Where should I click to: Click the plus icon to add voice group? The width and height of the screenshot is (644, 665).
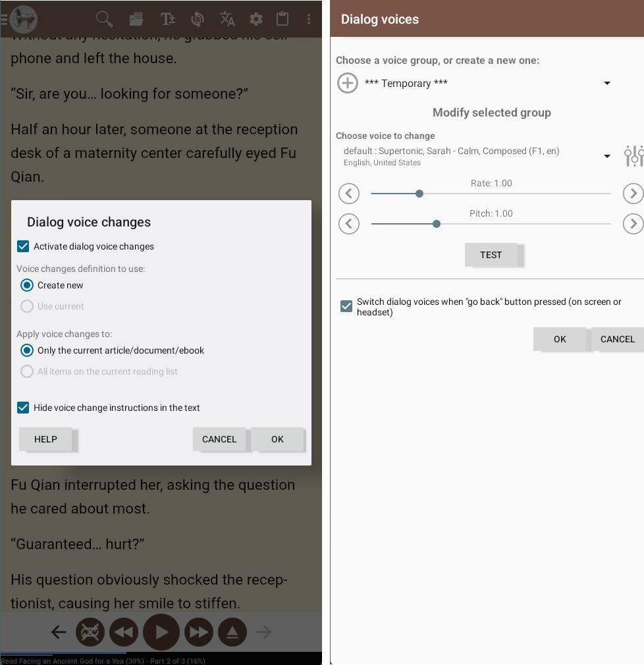[x=348, y=83]
